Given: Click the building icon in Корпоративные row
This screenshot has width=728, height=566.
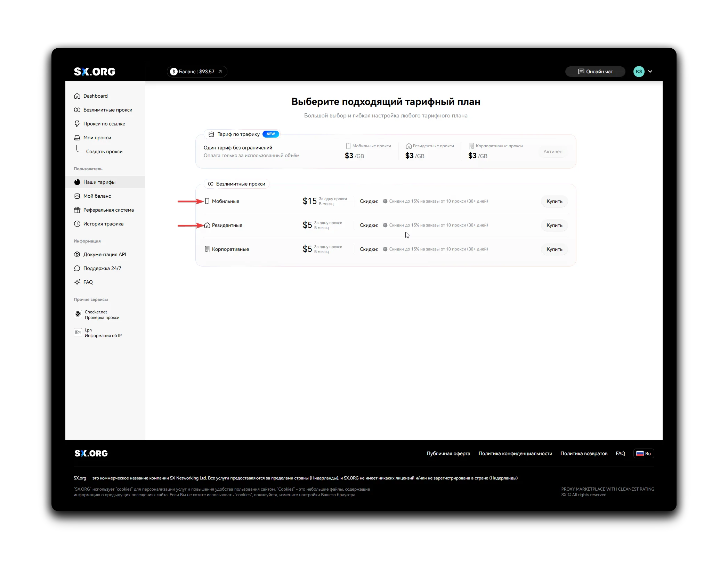Looking at the screenshot, I should [x=207, y=249].
